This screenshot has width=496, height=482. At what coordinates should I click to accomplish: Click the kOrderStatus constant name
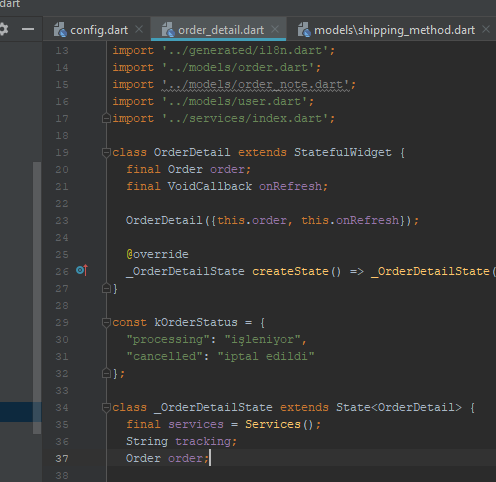click(x=196, y=322)
